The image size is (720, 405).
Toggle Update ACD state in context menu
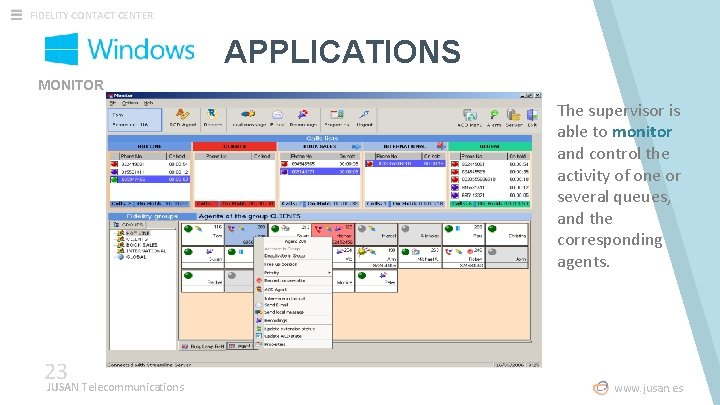coord(293,336)
